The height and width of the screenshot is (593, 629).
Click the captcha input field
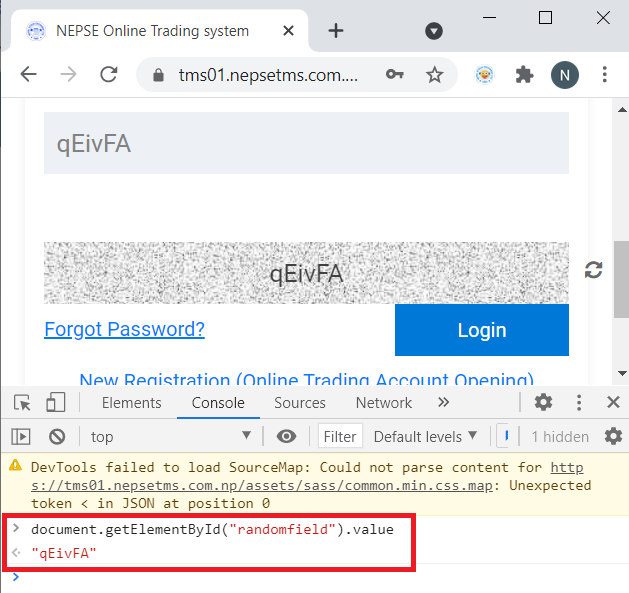coord(306,144)
